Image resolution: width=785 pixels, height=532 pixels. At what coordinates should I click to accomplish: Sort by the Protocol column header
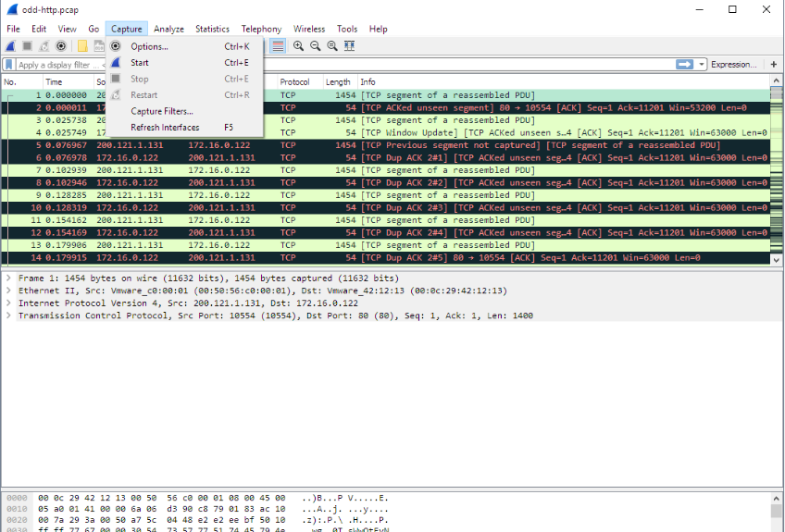pos(299,82)
